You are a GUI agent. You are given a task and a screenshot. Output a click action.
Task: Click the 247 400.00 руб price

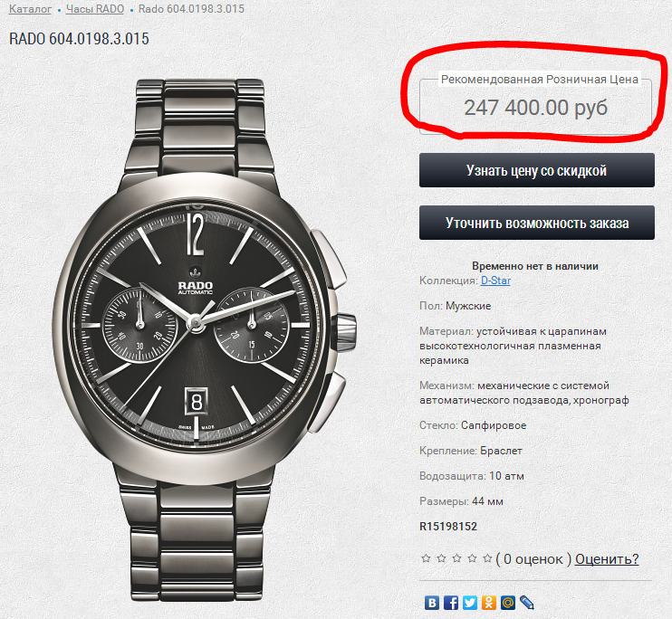pos(535,109)
